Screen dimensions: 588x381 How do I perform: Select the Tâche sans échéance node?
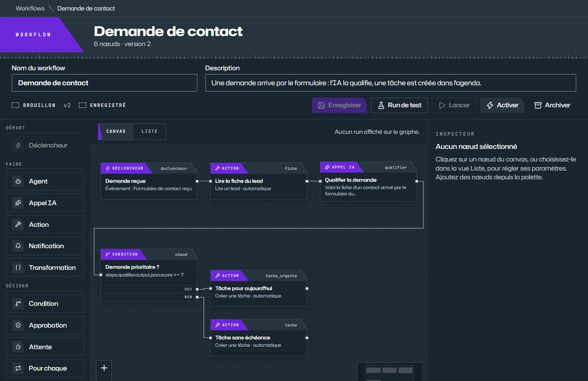(x=259, y=338)
